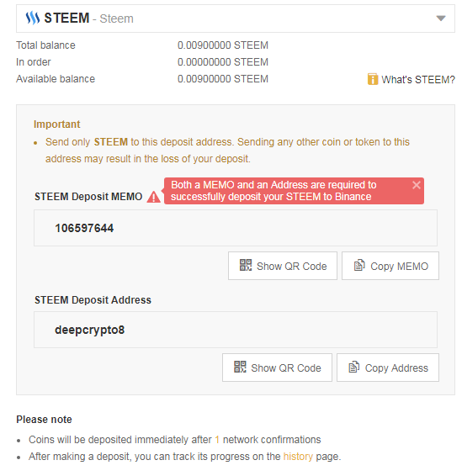The height and width of the screenshot is (476, 462).
Task: Click the STEEM Deposit MEMO label
Action: tap(88, 197)
